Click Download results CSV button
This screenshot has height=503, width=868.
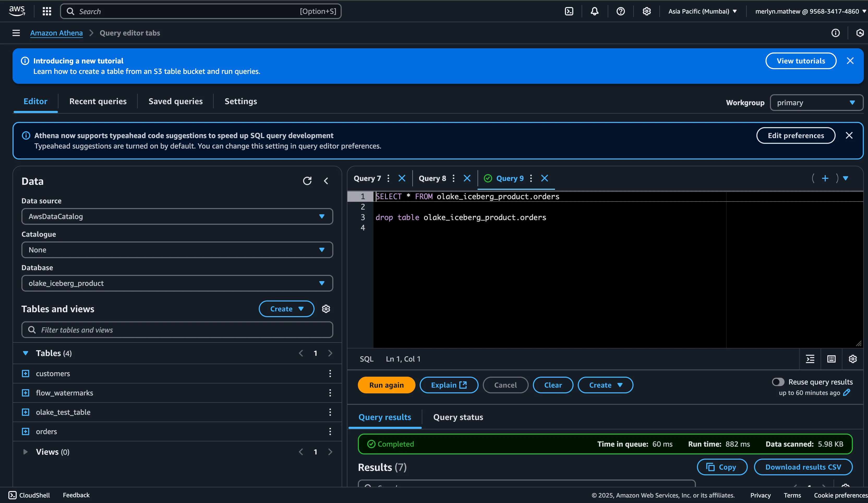[803, 467]
